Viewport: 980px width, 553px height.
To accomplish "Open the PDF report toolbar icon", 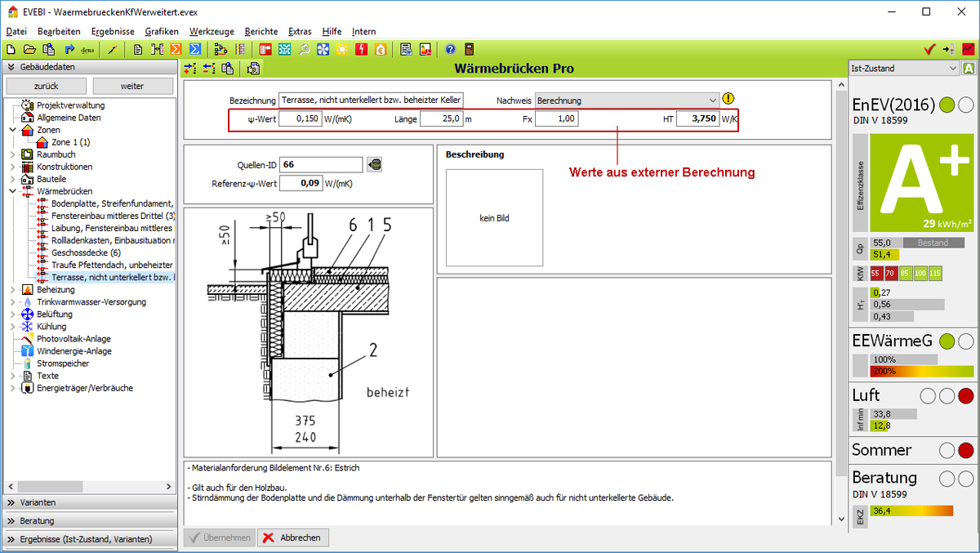I will tap(425, 49).
